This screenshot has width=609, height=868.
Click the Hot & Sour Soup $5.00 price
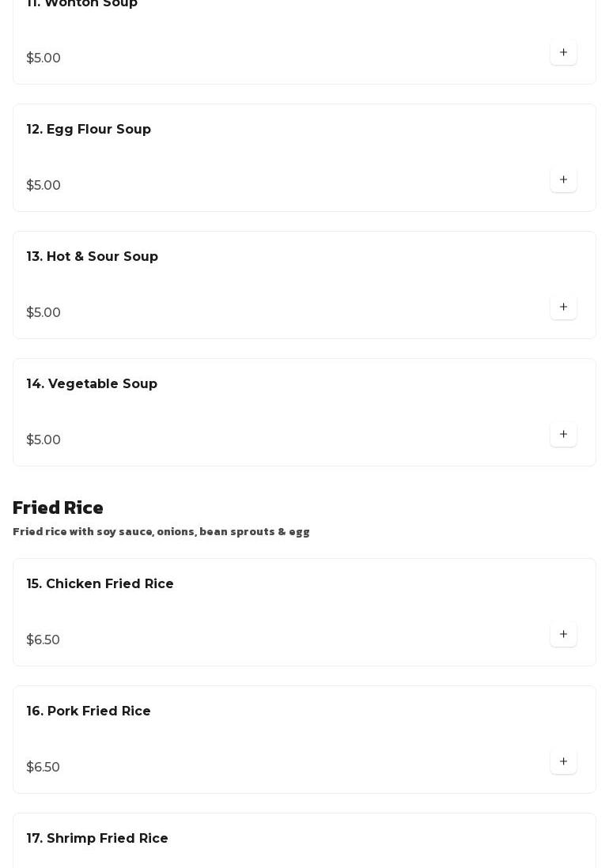tap(43, 313)
